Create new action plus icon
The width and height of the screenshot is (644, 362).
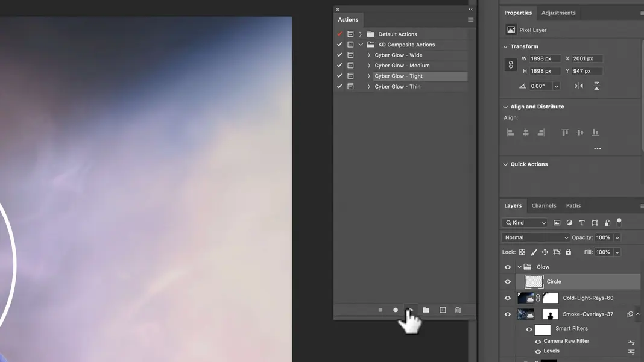[x=443, y=310]
